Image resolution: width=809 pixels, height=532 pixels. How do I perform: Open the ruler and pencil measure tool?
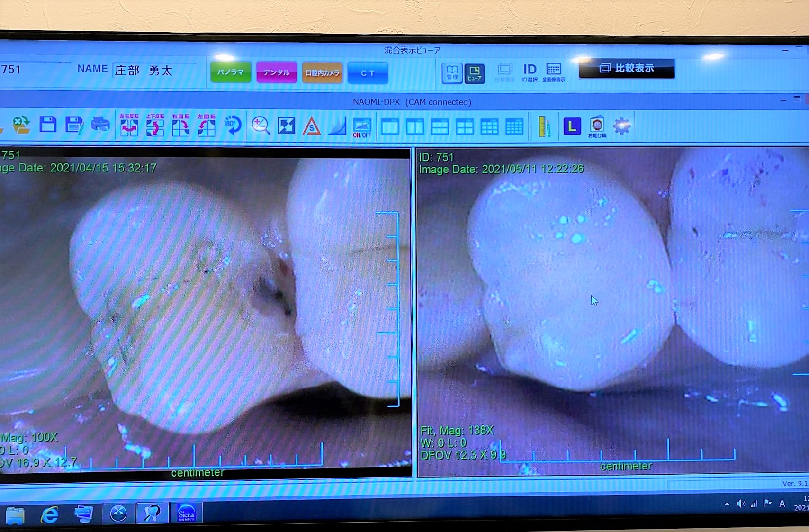[544, 126]
